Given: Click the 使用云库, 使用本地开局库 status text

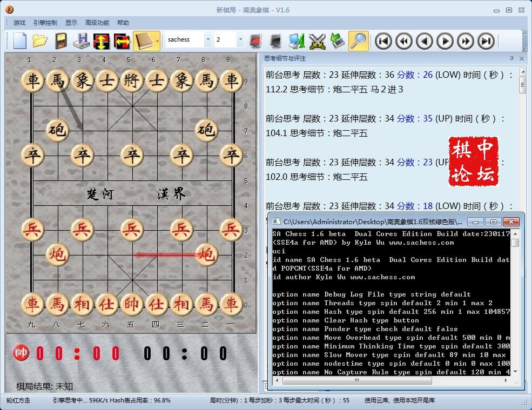Looking at the screenshot, I should 400,400.
